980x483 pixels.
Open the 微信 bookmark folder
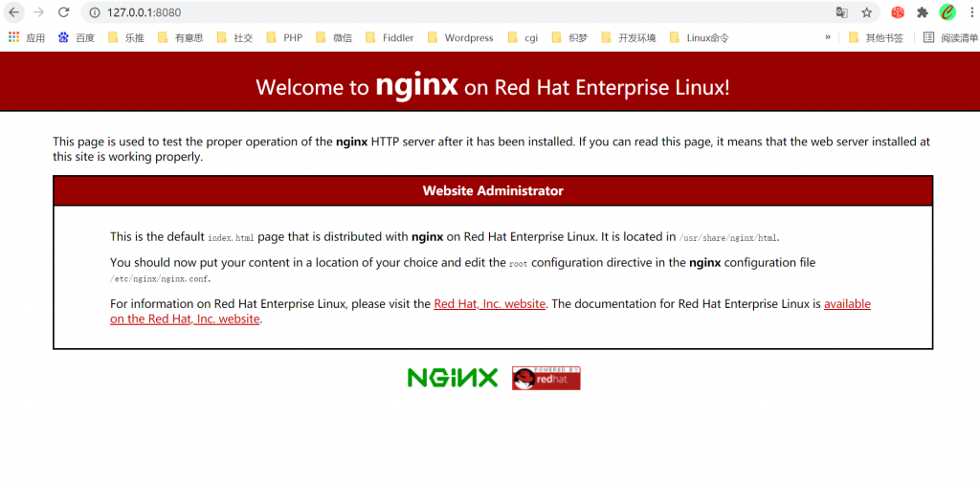334,37
